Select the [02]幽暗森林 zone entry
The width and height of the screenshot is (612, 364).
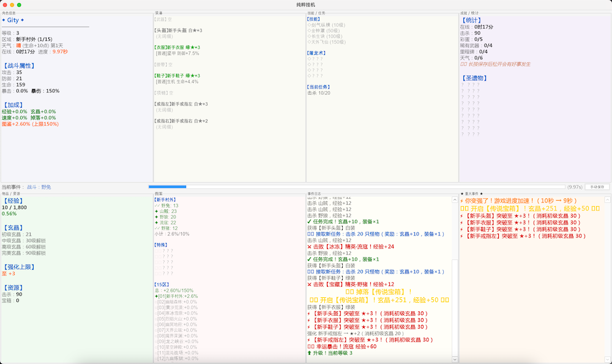tap(176, 302)
